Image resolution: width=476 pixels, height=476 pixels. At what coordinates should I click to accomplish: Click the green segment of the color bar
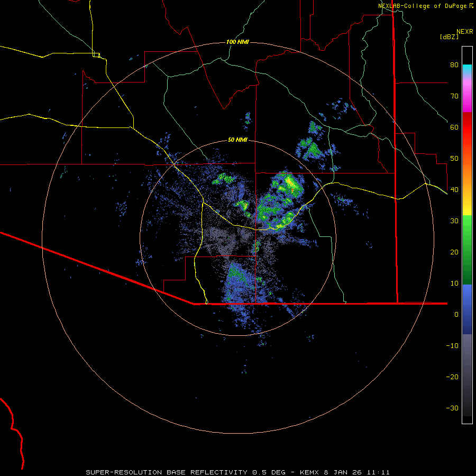(467, 250)
